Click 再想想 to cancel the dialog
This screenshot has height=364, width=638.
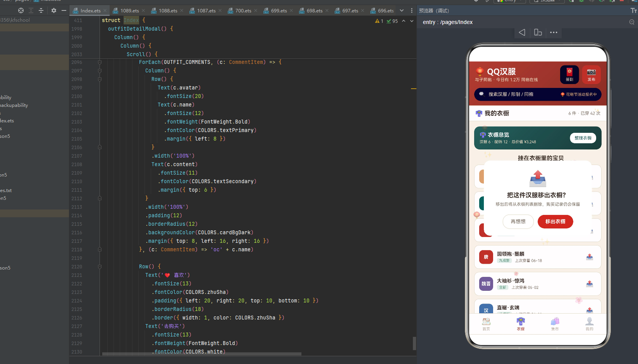pos(518,221)
